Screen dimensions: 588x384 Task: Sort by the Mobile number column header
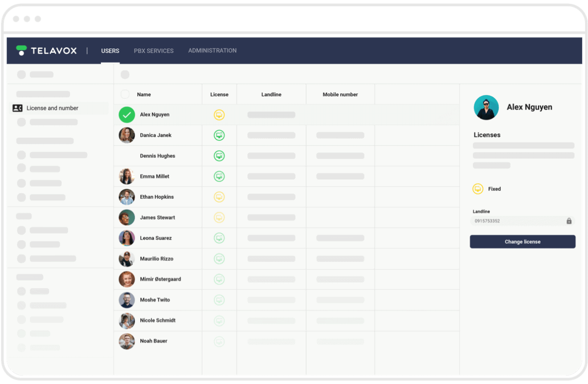(340, 95)
